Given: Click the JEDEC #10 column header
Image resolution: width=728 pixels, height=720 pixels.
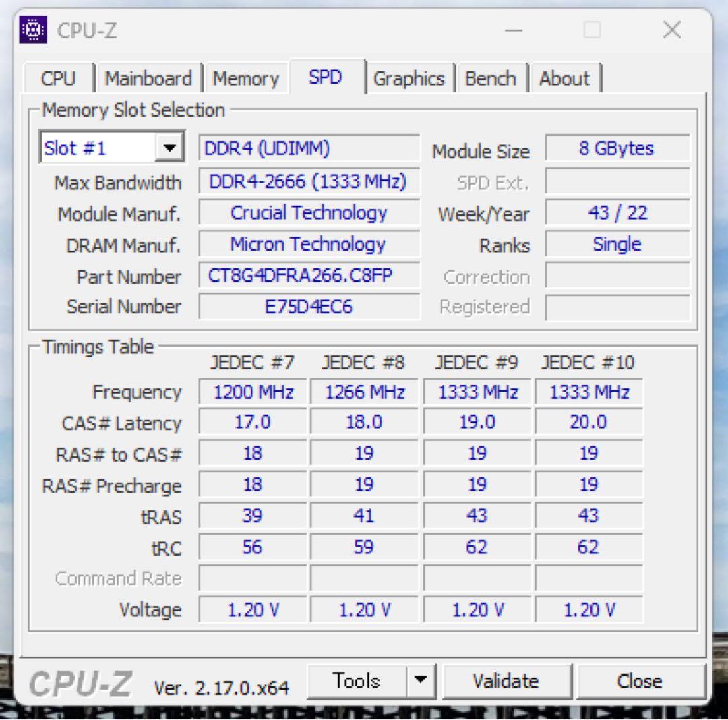Looking at the screenshot, I should coord(588,363).
